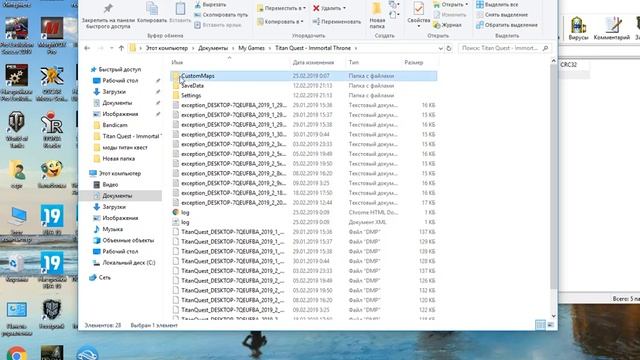
Task: Click the up-one-level arrow
Action: click(x=121, y=48)
